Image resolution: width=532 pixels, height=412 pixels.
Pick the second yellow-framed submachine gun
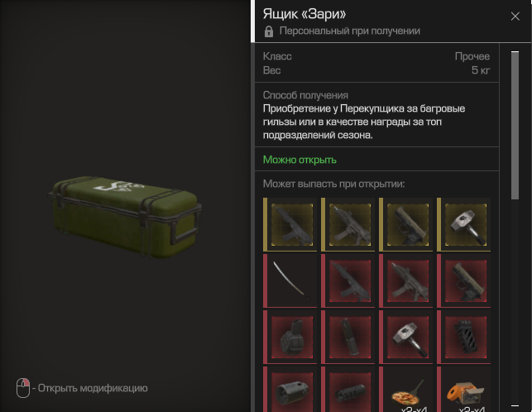coord(348,224)
